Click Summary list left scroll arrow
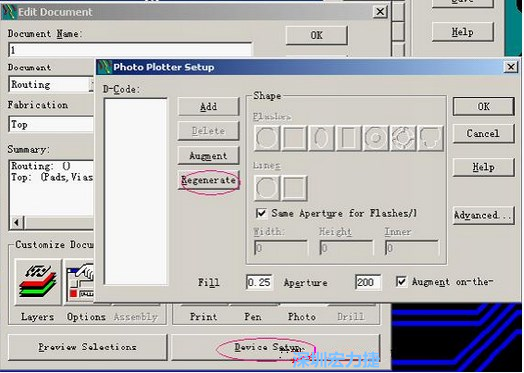524x373 pixels. 17,222
